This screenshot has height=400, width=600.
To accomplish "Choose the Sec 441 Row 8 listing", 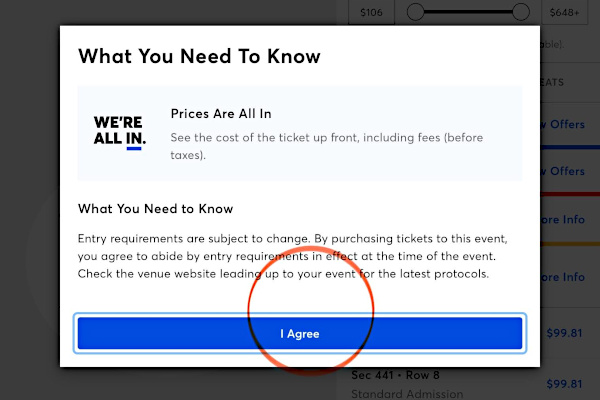I will click(x=395, y=375).
